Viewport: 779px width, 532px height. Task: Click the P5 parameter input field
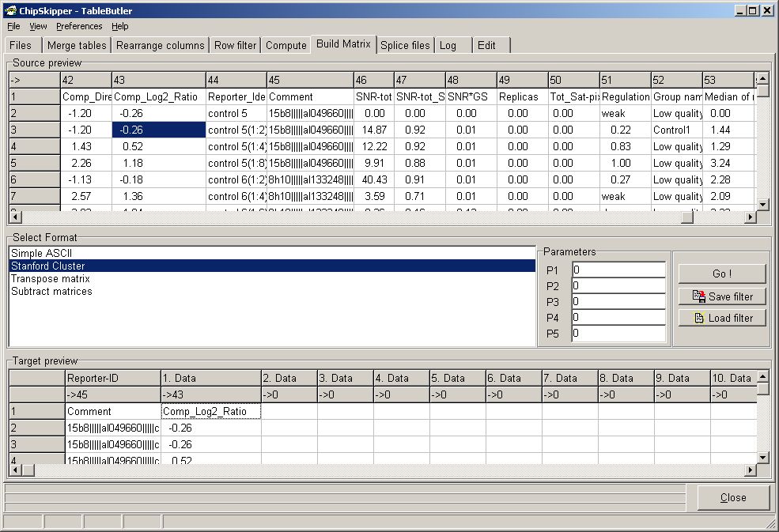click(618, 334)
